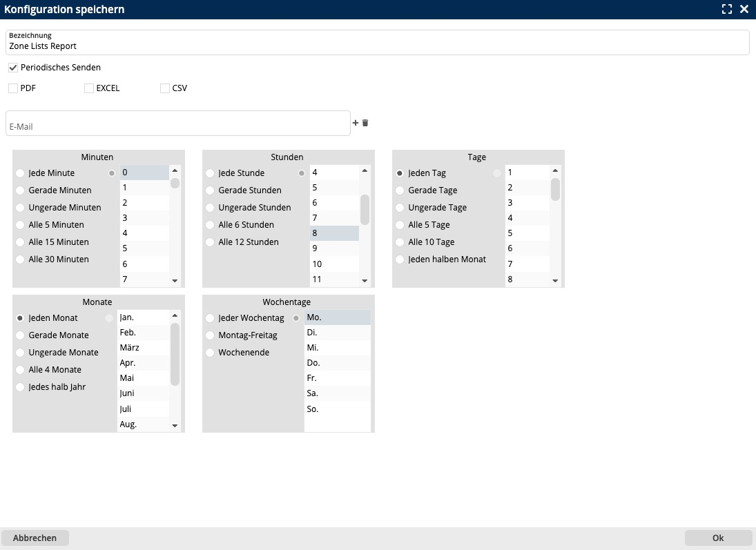
Task: Choose Alle 5 Tage
Action: 400,225
